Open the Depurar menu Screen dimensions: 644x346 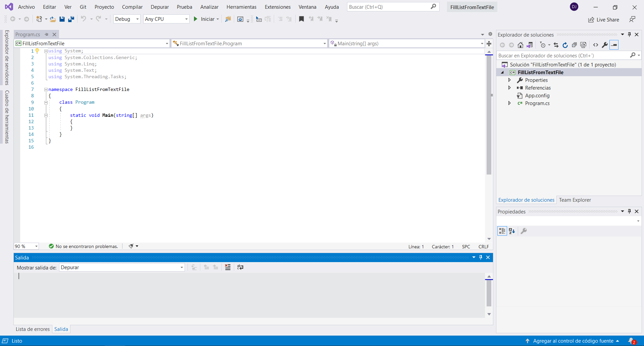(x=159, y=7)
